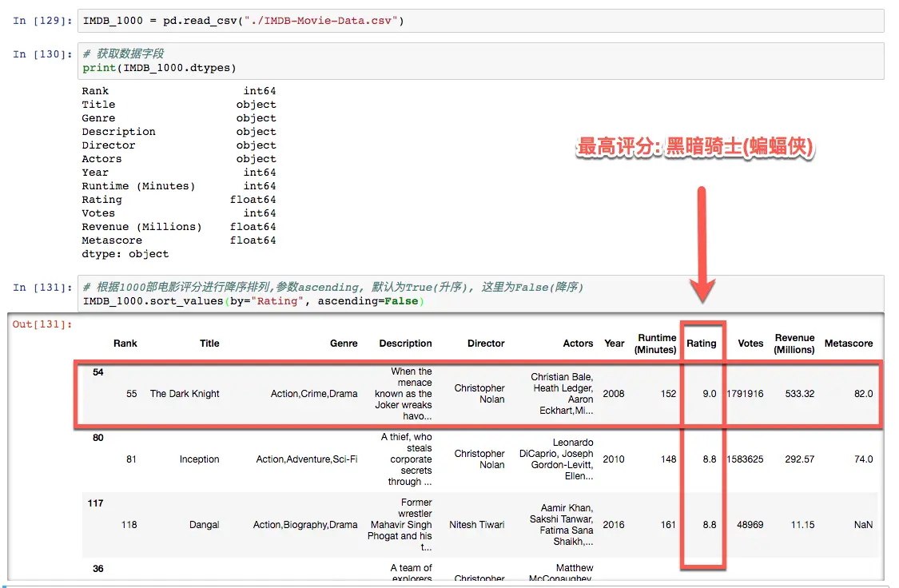Click the Year column header

pos(614,344)
